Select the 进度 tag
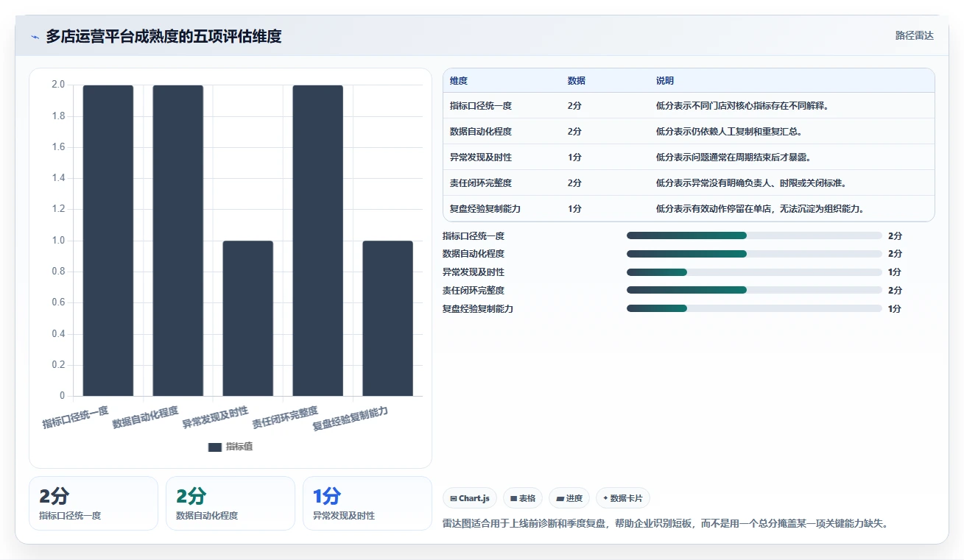964x560 pixels. point(569,498)
